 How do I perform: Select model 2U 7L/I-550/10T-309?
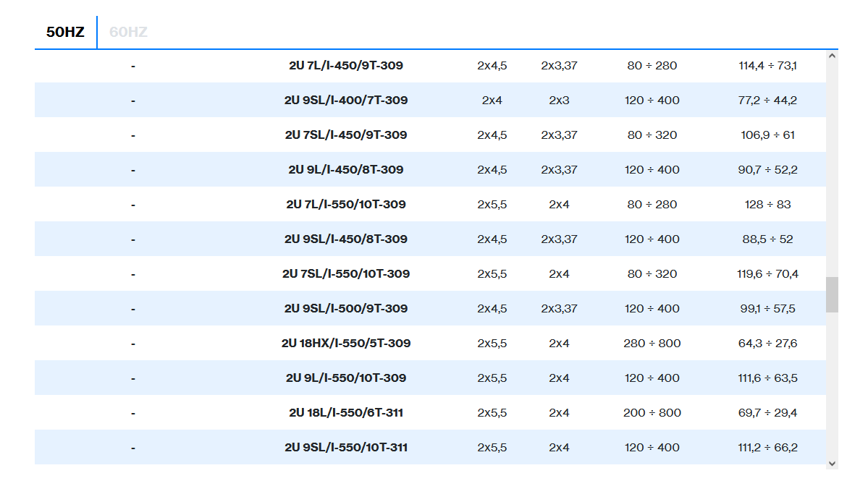click(x=345, y=205)
